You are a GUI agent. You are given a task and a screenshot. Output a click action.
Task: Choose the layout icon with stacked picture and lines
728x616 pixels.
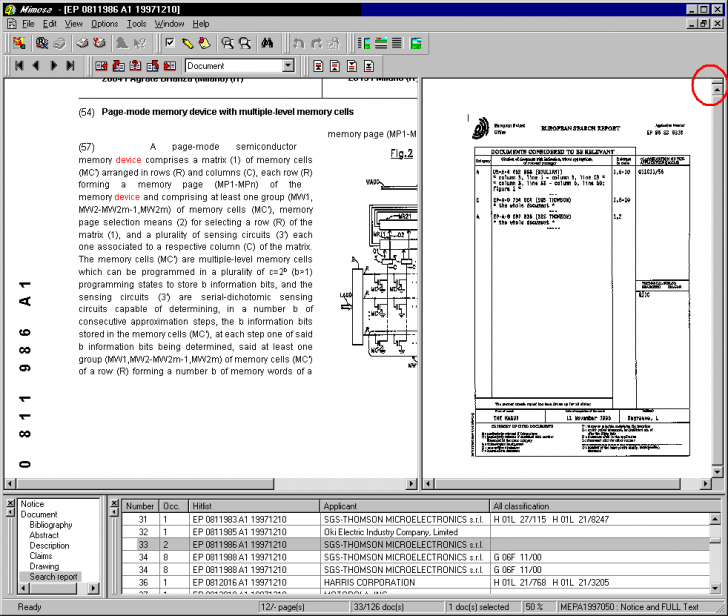(x=381, y=43)
